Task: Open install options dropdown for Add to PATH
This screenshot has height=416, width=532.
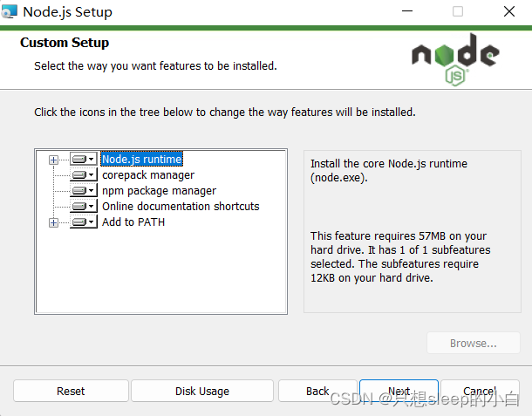Action: point(84,222)
